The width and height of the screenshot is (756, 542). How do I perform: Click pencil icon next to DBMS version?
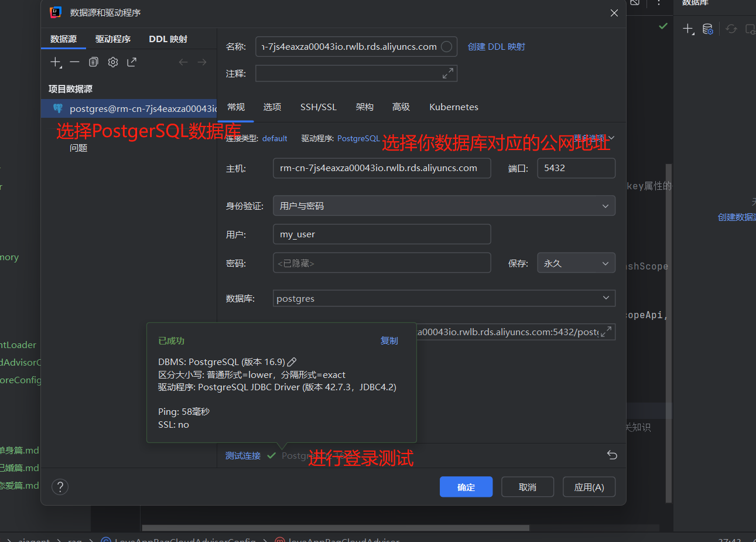[292, 362]
